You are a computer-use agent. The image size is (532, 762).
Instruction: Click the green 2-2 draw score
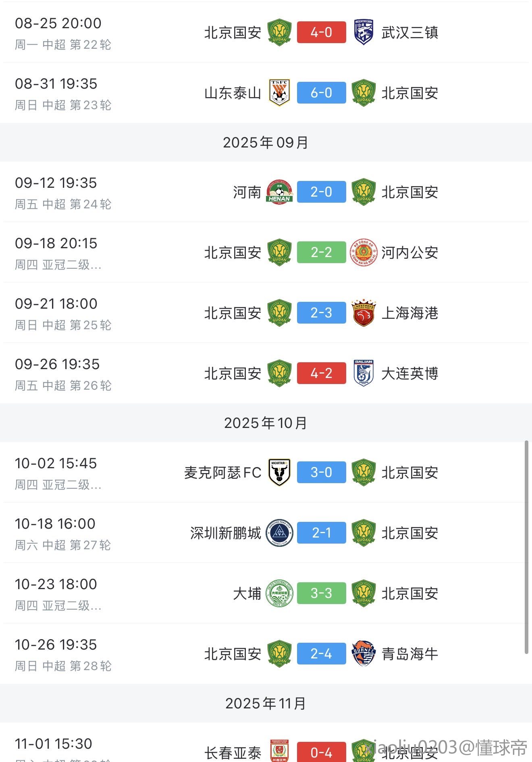click(x=321, y=252)
